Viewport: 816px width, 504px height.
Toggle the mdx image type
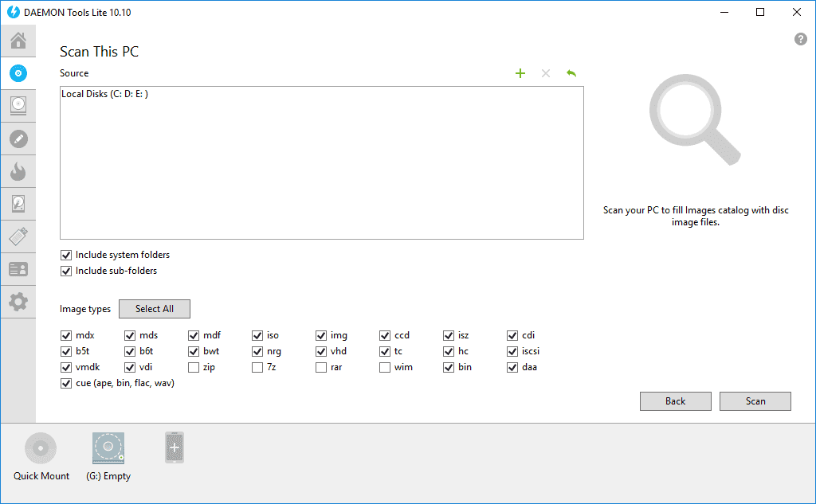click(x=66, y=335)
